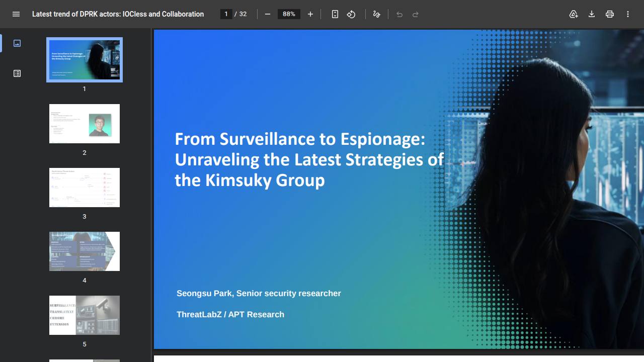Select page 1 thumbnail
Image resolution: width=644 pixels, height=362 pixels.
[85, 60]
